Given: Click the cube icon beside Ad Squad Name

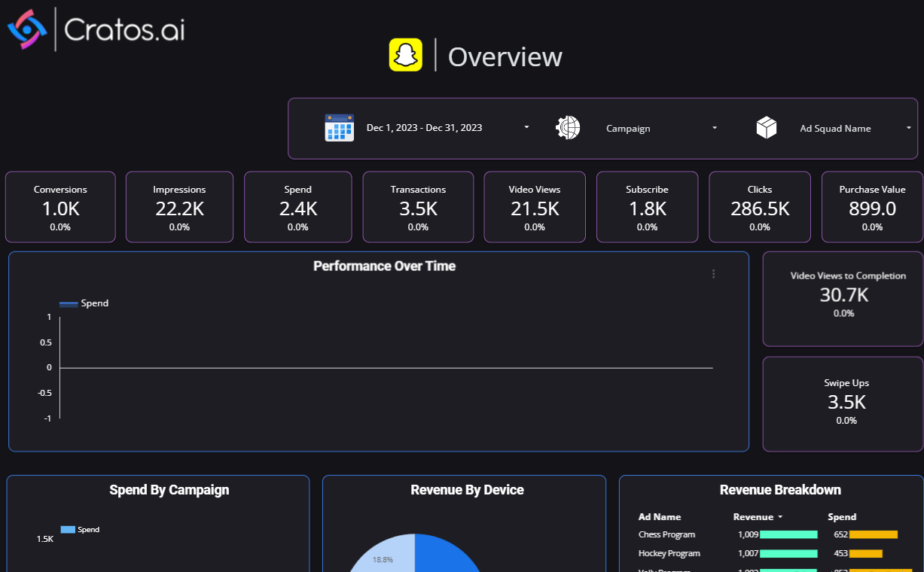Looking at the screenshot, I should [767, 128].
